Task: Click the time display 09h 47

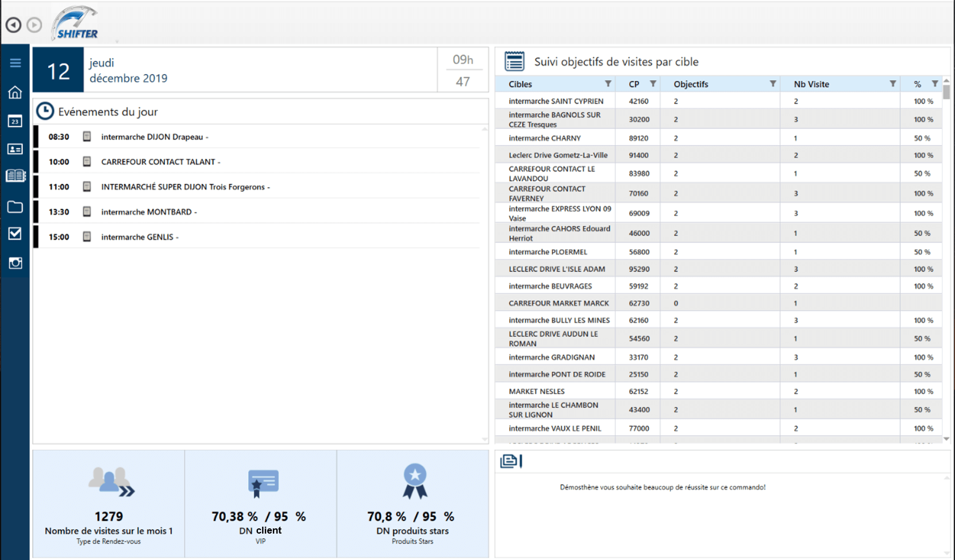Action: [463, 70]
